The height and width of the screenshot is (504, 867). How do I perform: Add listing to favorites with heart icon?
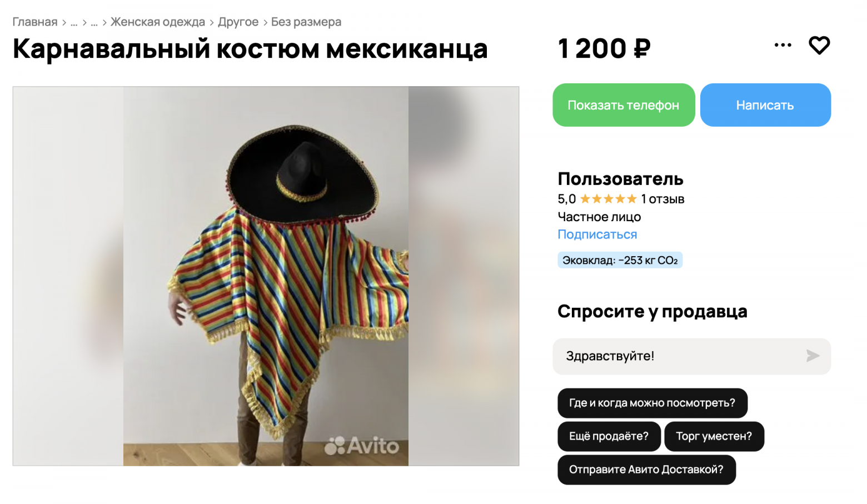coord(819,46)
